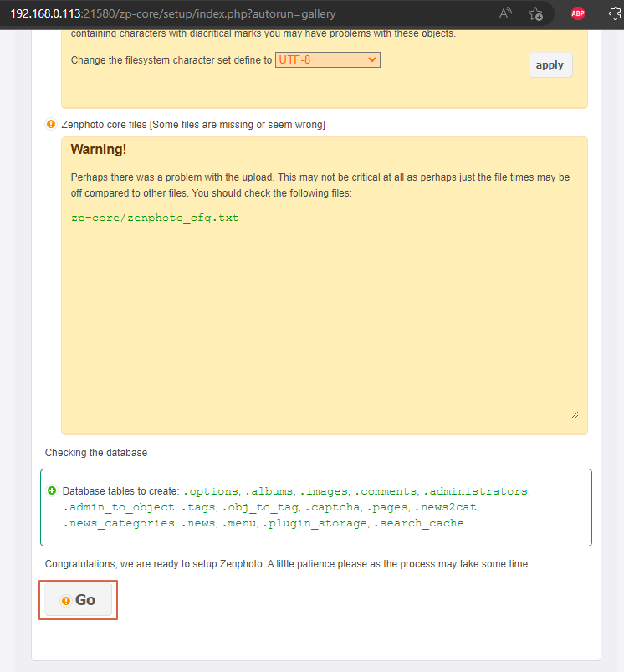Add page to favorites star icon
Image resolution: width=624 pixels, height=672 pixels.
(x=535, y=13)
